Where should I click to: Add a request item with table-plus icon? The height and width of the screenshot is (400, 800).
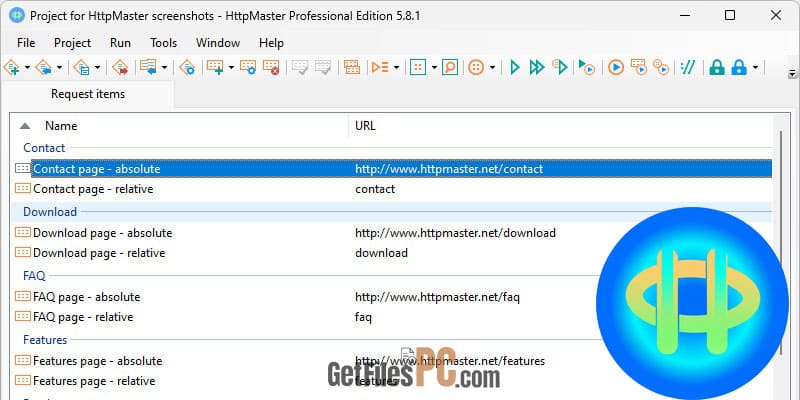click(x=215, y=67)
